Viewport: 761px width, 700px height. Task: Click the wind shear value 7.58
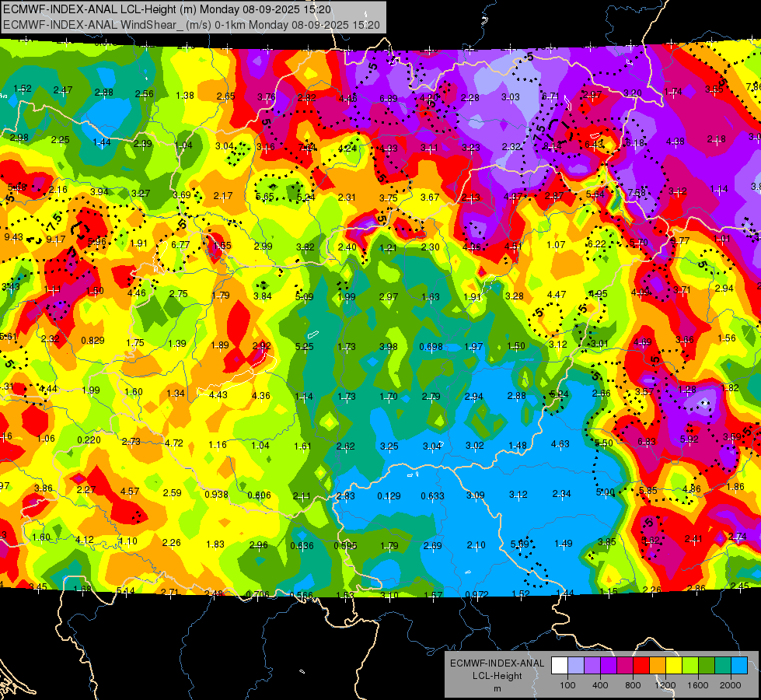point(637,193)
